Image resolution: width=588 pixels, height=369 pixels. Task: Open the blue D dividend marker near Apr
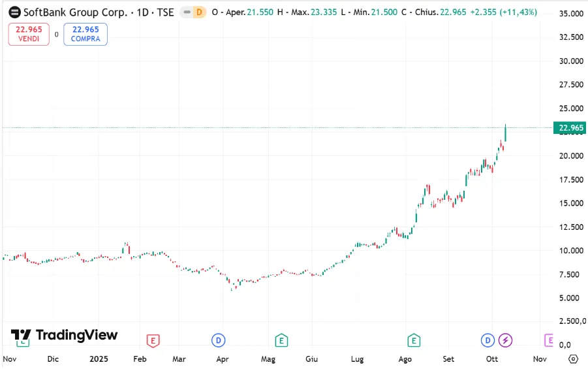point(218,340)
